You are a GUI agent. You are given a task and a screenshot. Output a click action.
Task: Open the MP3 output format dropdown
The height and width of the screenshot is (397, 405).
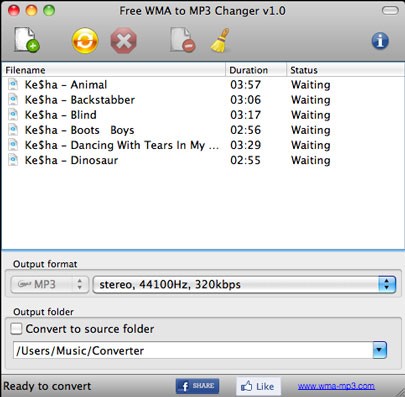50,285
